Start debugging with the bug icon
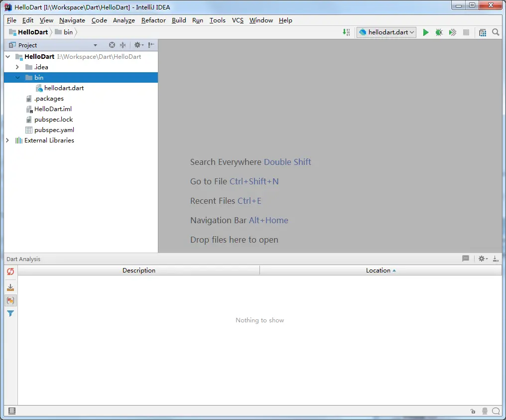Viewport: 506px width, 420px height. pos(439,32)
